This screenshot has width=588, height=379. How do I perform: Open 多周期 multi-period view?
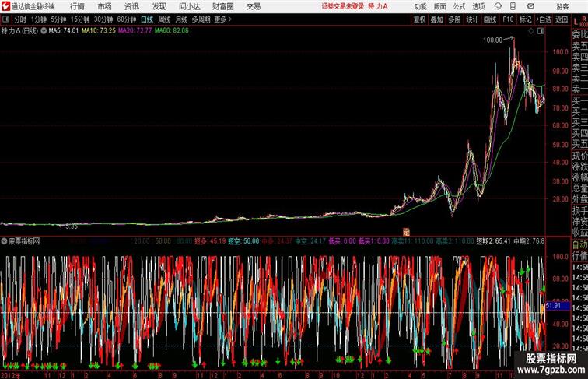pyautogui.click(x=201, y=19)
